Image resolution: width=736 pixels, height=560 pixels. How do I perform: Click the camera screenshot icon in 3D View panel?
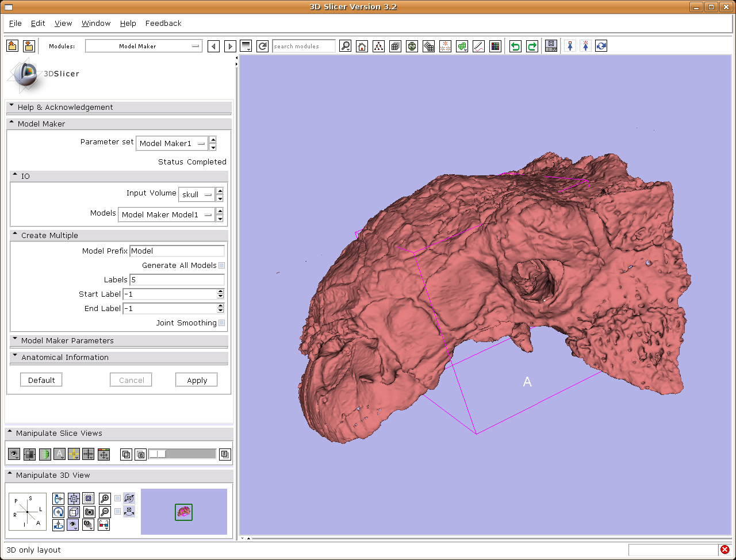click(89, 512)
